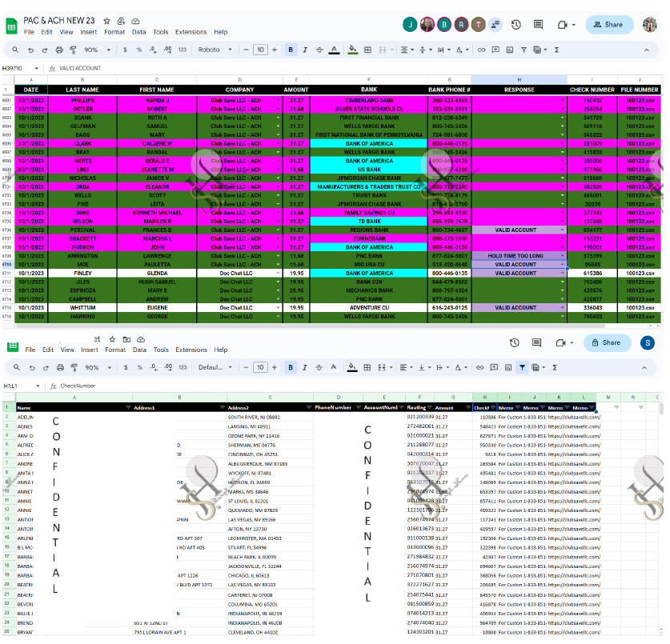The image size is (670, 644).
Task: Click insert link icon in lower spreadsheet toolbar
Action: 480,367
